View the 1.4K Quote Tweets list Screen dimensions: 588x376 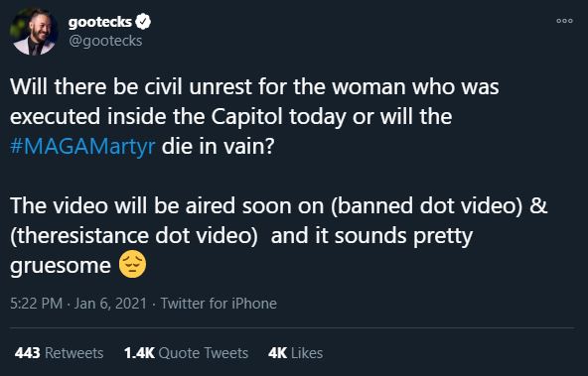186,353
